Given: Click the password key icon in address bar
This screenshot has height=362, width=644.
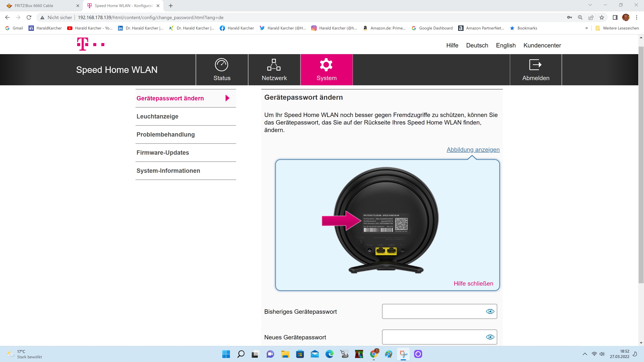Looking at the screenshot, I should [569, 17].
